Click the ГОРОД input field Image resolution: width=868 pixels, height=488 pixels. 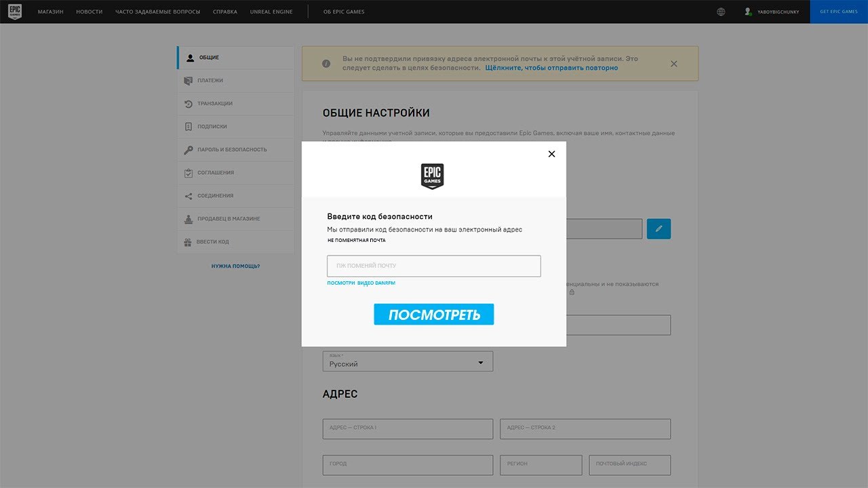coord(408,465)
